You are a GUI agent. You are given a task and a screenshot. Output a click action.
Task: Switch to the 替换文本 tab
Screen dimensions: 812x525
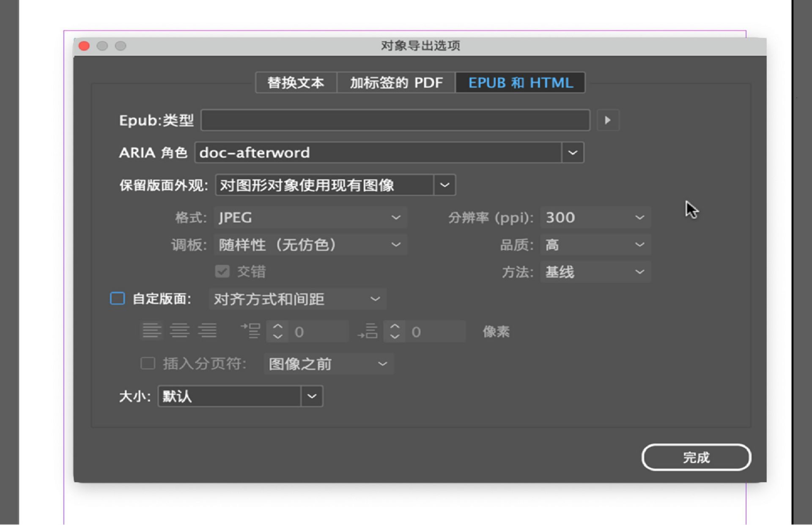pos(295,82)
